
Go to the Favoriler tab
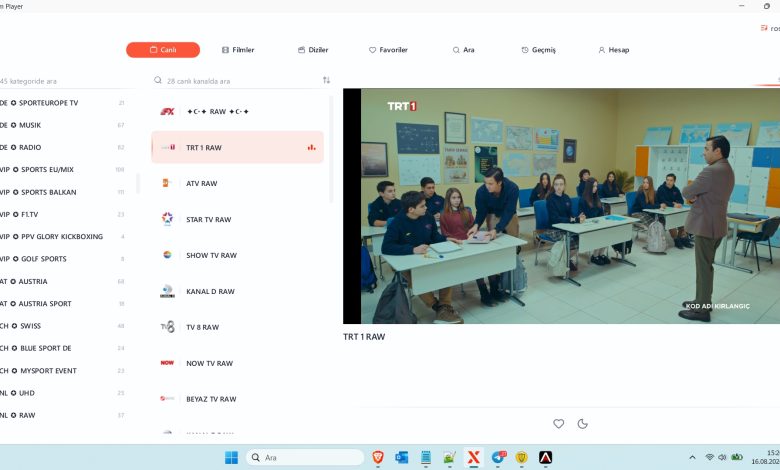[388, 50]
